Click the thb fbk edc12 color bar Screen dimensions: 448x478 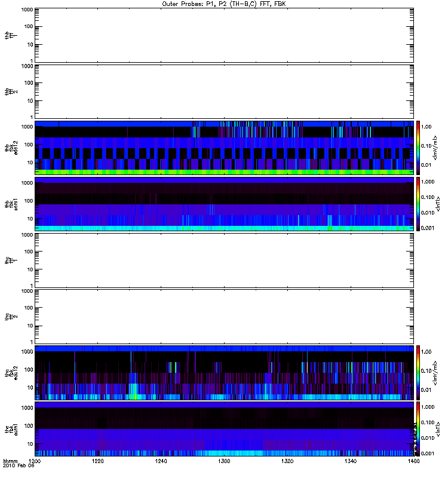tap(418, 148)
